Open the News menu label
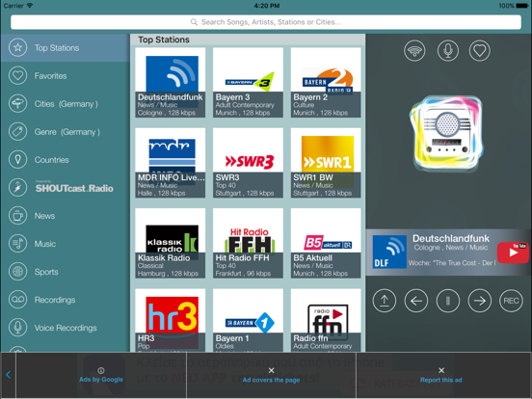532x399 pixels. (x=44, y=216)
